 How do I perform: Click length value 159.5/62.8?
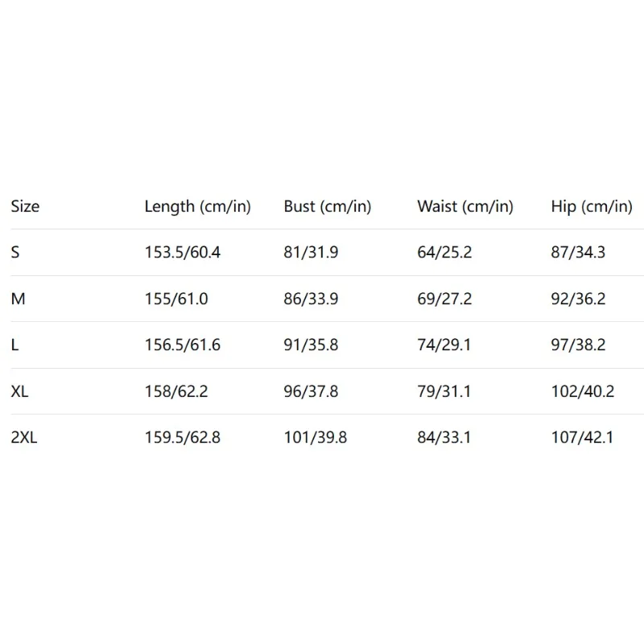coord(182,439)
